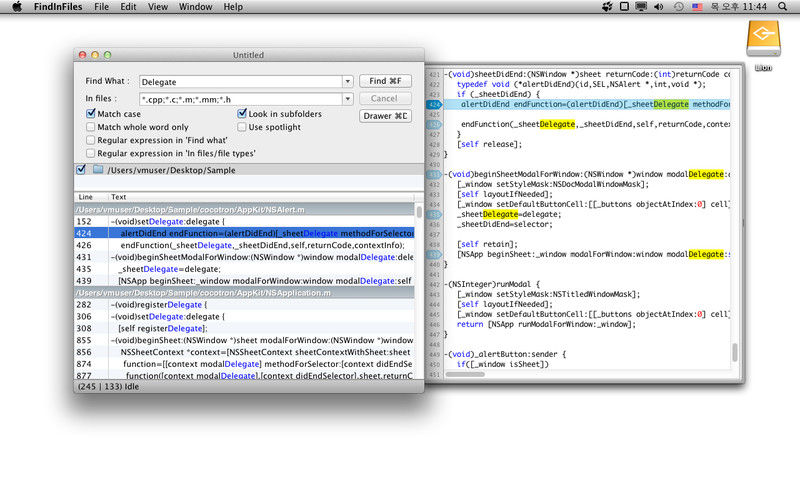Click the paw-shaped menu bar icon
Viewport: 800px width, 500px height.
tap(607, 7)
